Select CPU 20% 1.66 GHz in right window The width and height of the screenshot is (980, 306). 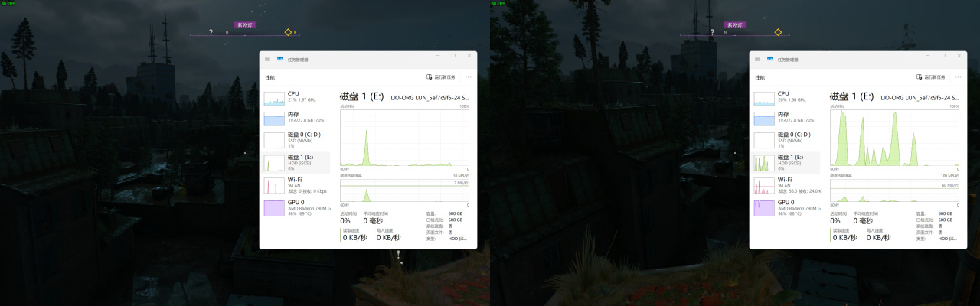click(x=786, y=97)
